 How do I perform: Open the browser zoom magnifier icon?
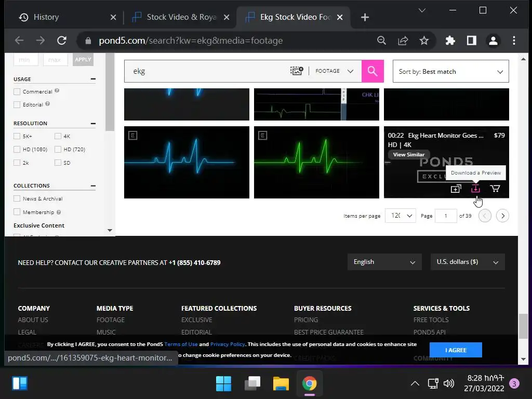pyautogui.click(x=382, y=41)
